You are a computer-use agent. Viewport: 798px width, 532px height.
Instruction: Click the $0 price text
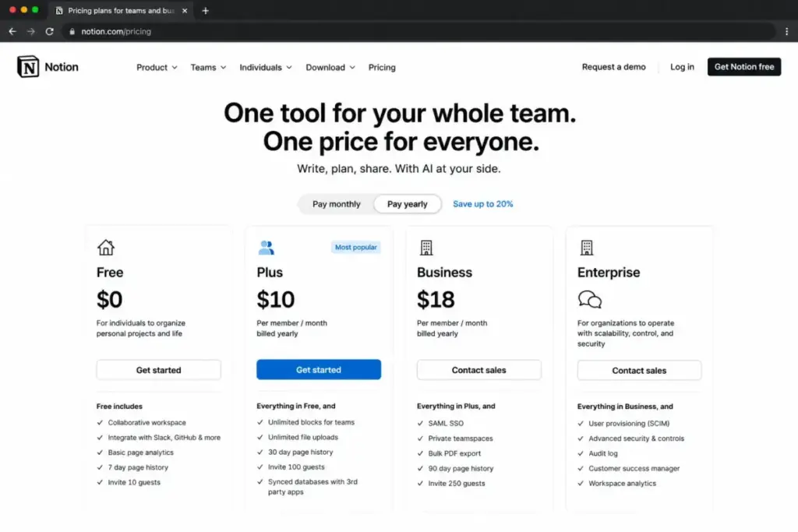pyautogui.click(x=109, y=299)
